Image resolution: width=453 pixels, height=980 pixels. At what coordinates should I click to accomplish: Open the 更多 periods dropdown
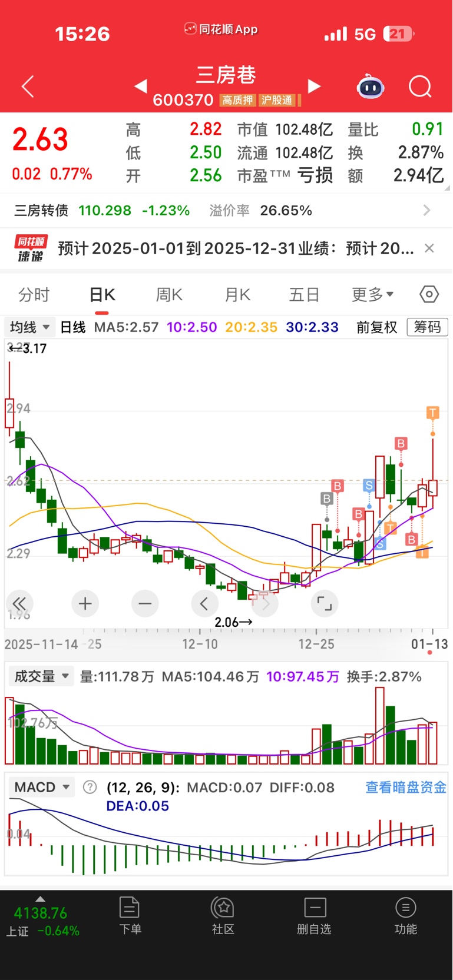[373, 294]
